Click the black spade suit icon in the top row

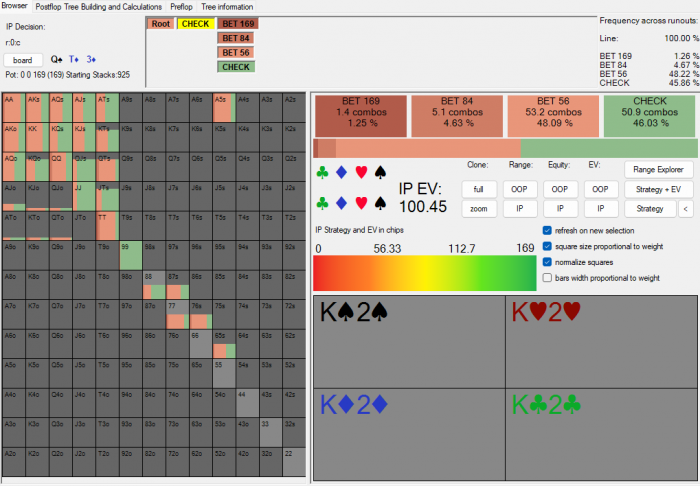(380, 172)
